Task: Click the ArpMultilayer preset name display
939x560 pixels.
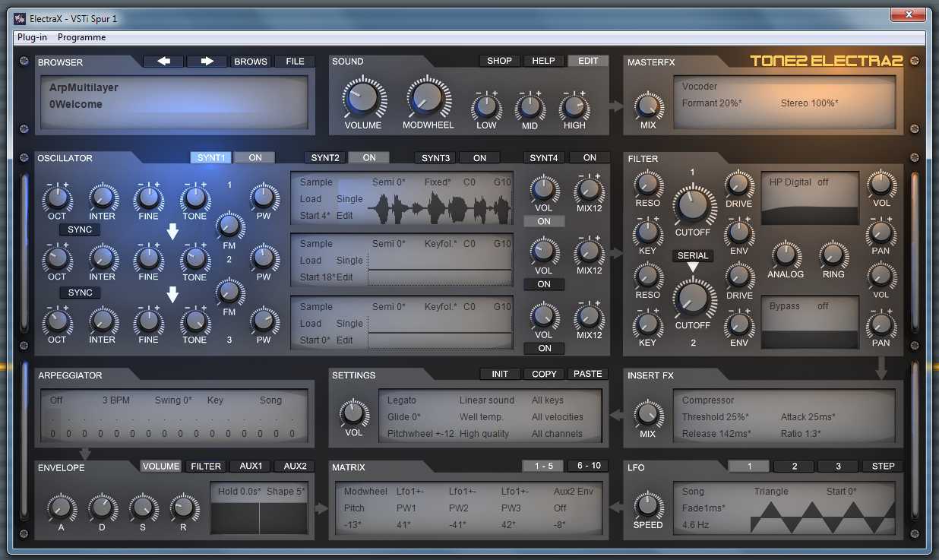Action: tap(84, 87)
